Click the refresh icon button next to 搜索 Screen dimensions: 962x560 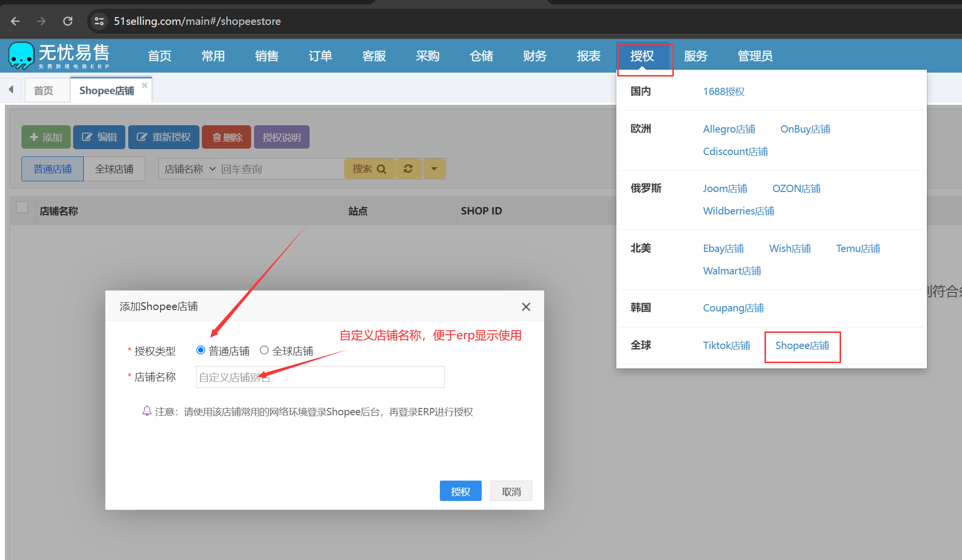[409, 169]
